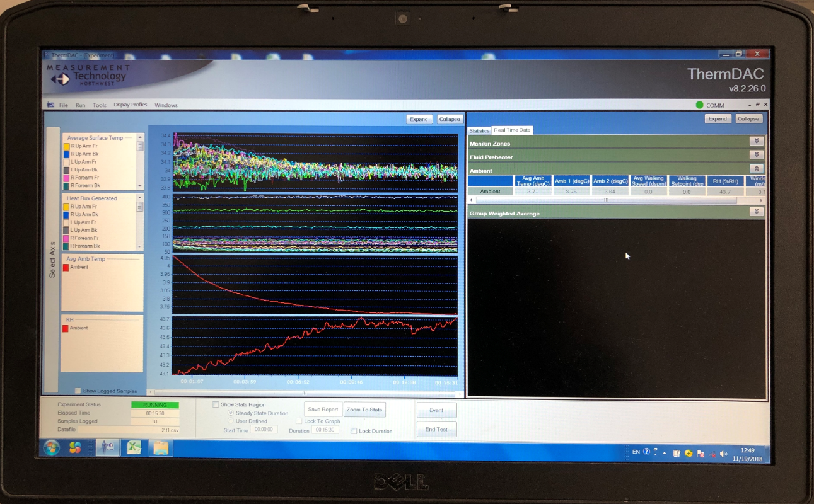814x504 pixels.
Task: Click the Amb 1 (degC) column header
Action: [x=572, y=181]
